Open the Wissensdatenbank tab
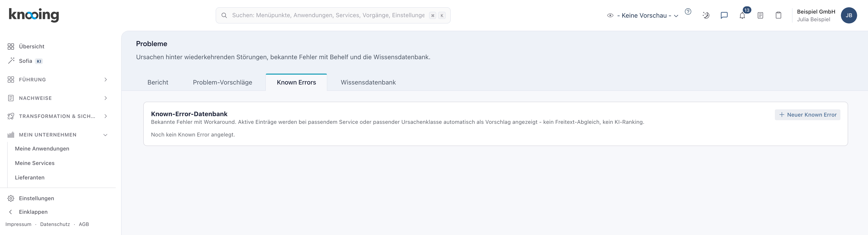This screenshot has width=868, height=235. [x=368, y=82]
